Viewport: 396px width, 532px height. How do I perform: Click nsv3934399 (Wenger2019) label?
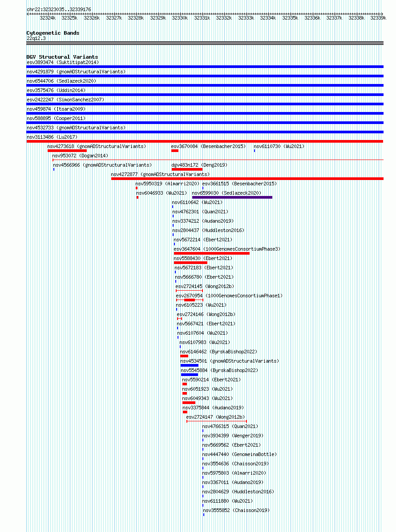(x=233, y=436)
